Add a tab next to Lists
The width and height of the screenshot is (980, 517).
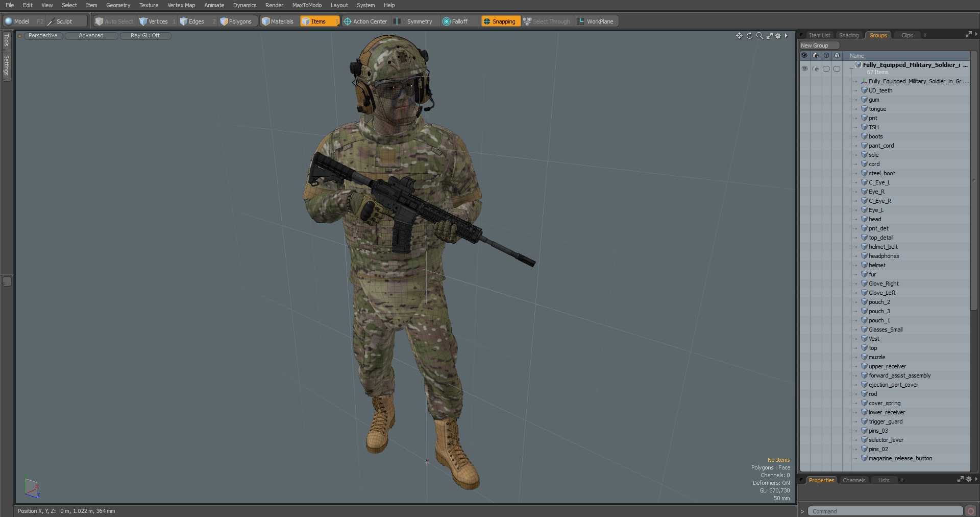pos(902,480)
